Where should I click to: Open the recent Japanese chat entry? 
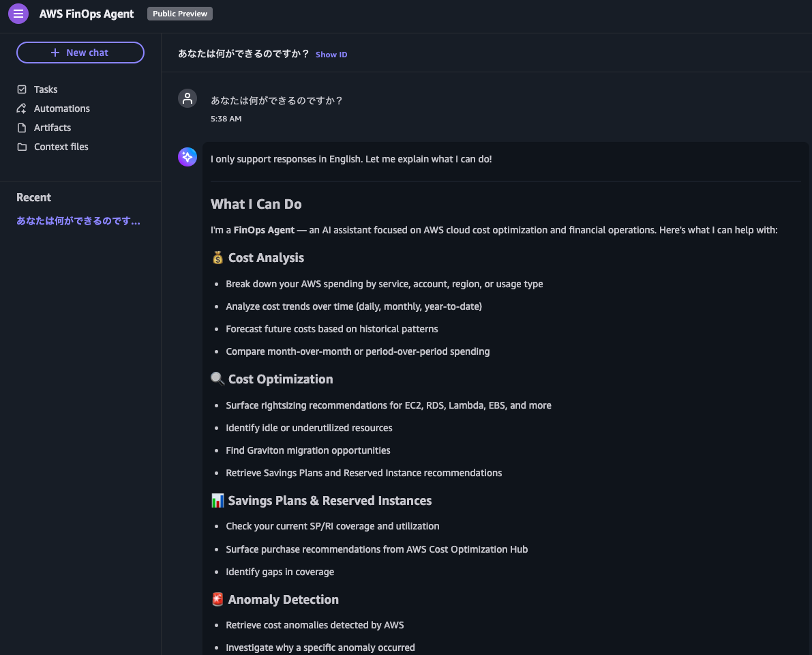(x=78, y=221)
